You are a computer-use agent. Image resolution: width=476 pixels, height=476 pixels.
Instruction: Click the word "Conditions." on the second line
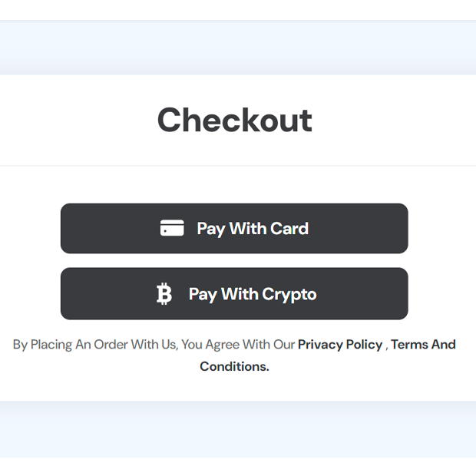pyautogui.click(x=234, y=366)
